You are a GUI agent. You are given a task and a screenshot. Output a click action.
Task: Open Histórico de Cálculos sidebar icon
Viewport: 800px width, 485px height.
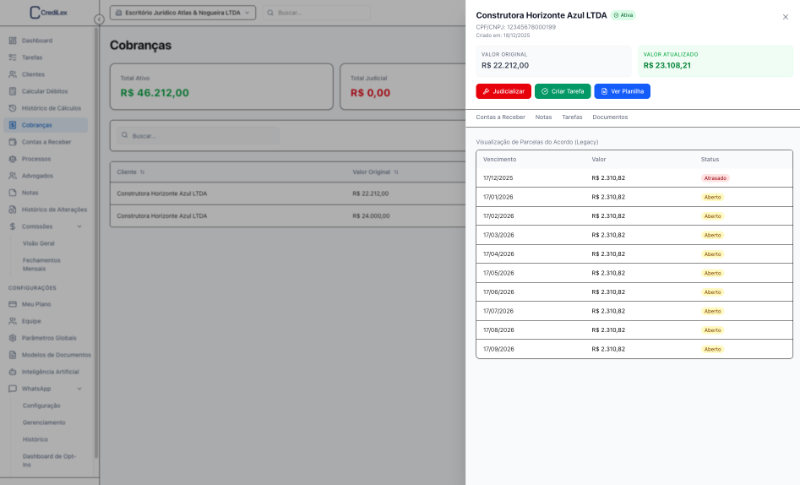coord(12,108)
